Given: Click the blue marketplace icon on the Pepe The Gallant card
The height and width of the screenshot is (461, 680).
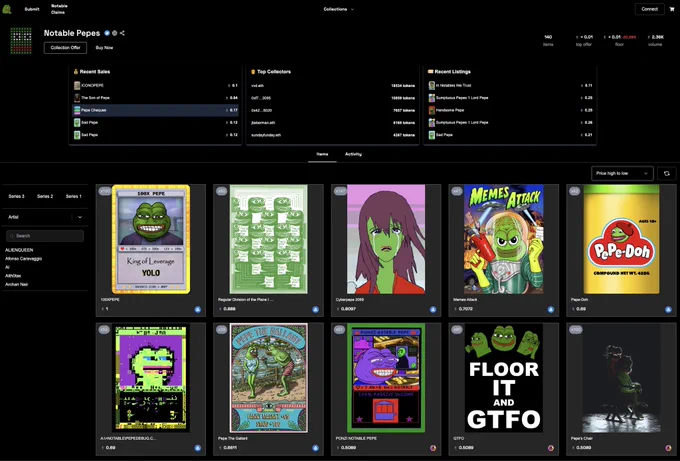Looking at the screenshot, I should 315,448.
